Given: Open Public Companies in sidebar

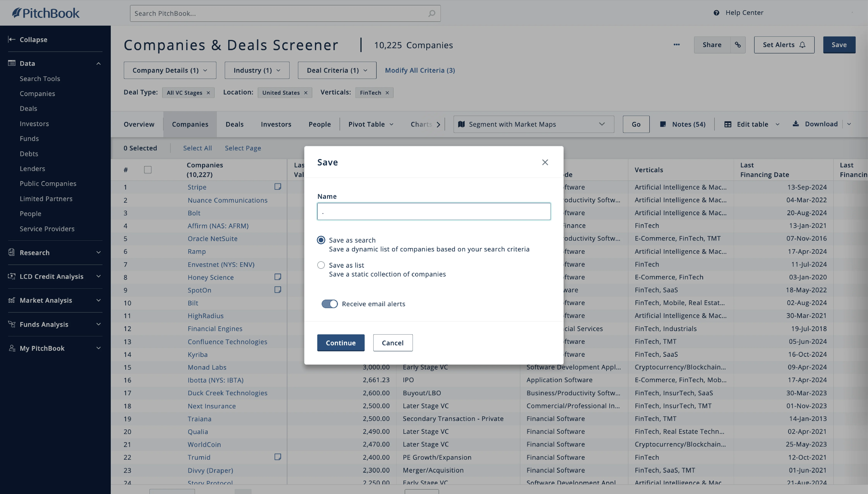Looking at the screenshot, I should 48,183.
